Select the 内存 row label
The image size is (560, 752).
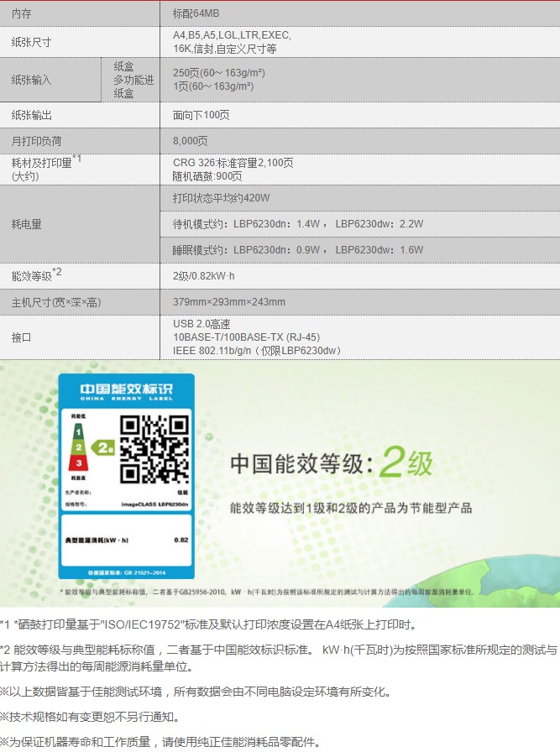click(22, 13)
